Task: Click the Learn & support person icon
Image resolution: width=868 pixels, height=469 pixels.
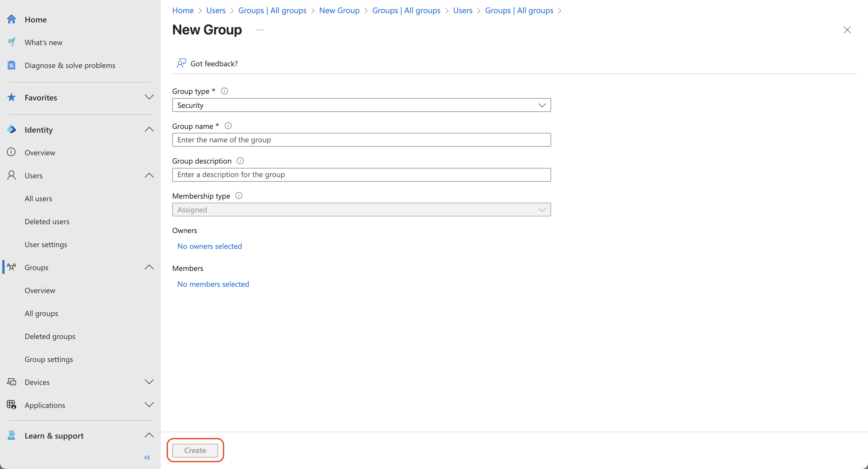Action: pyautogui.click(x=11, y=435)
